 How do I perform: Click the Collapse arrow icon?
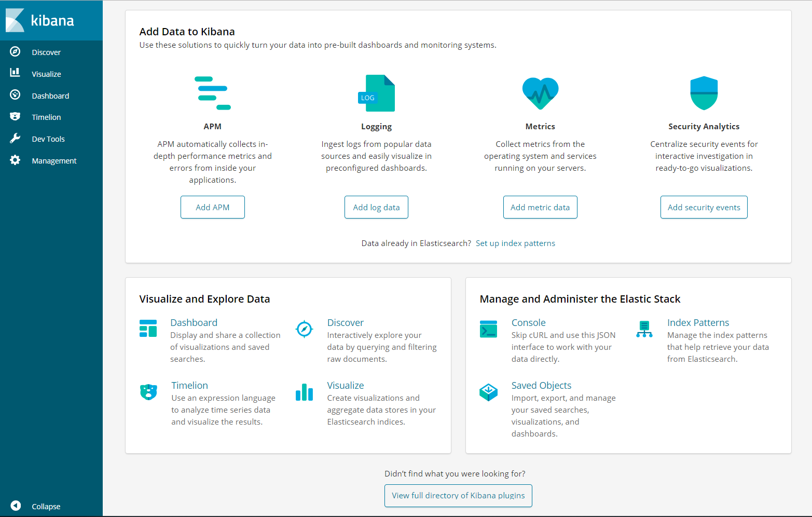(x=16, y=506)
